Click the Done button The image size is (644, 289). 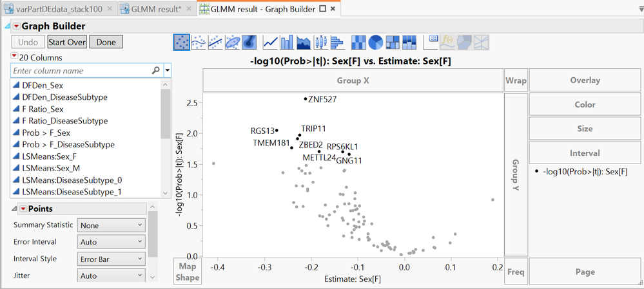[x=106, y=42]
